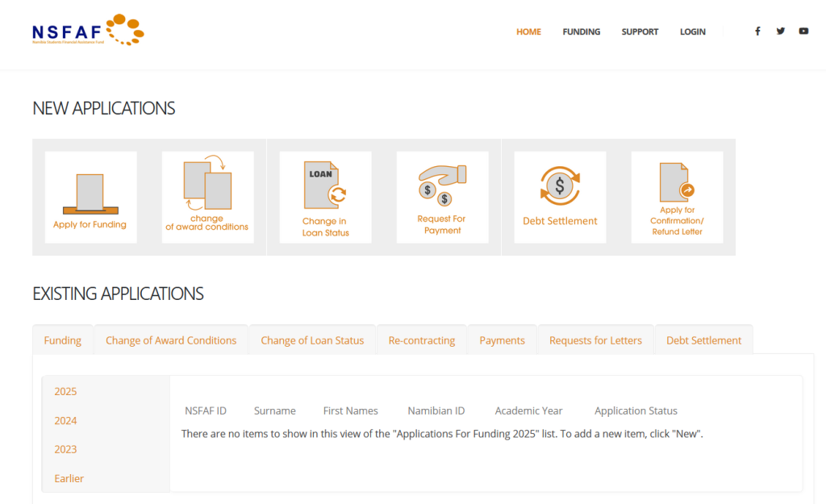
Task: Open the YouTube icon in header
Action: [803, 31]
